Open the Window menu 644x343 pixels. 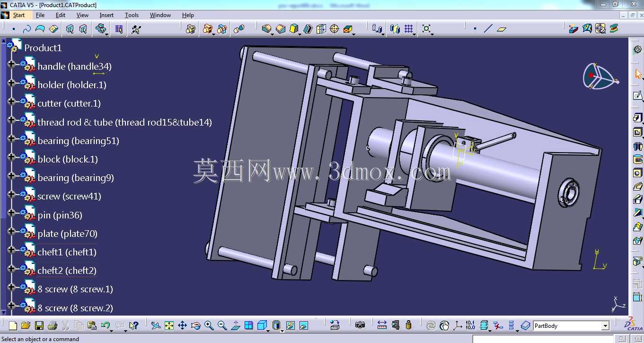tap(160, 15)
